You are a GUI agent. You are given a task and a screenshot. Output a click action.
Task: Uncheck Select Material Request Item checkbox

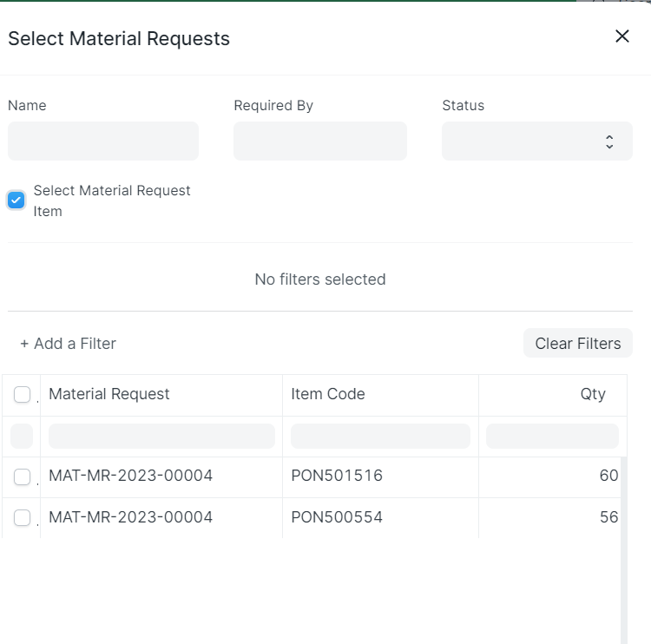point(16,200)
